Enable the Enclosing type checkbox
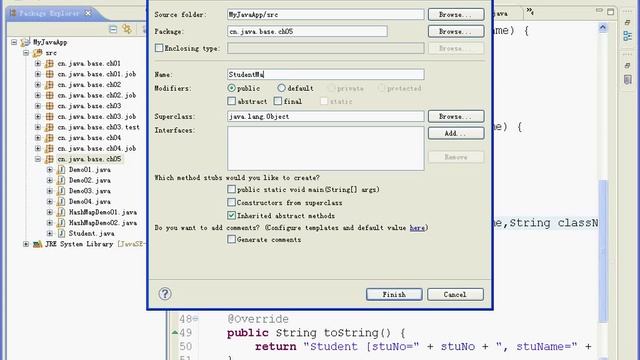The image size is (640, 360). (159, 48)
